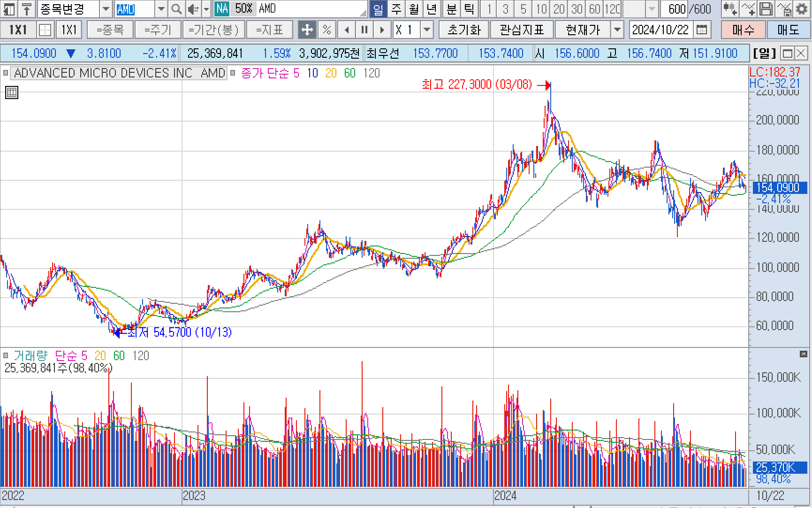Toggle the price chart legend square
This screenshot has width=812, height=508.
pos(6,73)
